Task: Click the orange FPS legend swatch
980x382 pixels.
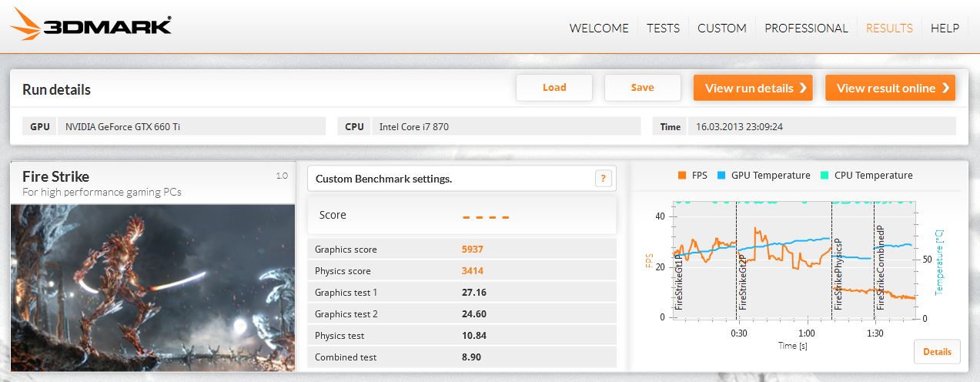Action: pyautogui.click(x=682, y=176)
